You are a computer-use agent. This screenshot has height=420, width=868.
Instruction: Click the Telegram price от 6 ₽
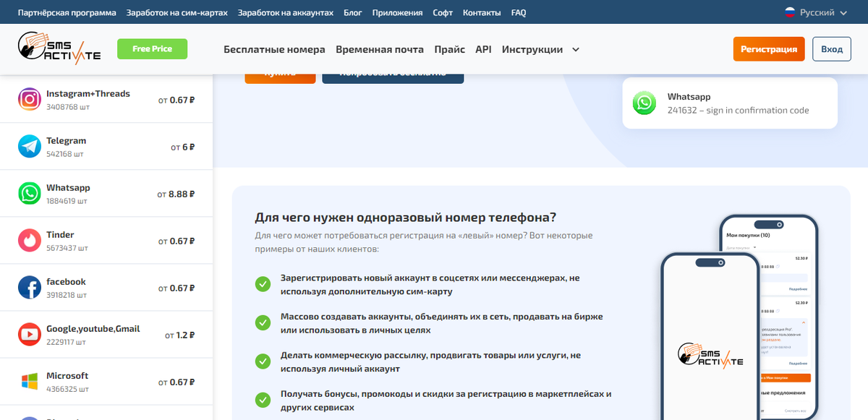pos(182,147)
